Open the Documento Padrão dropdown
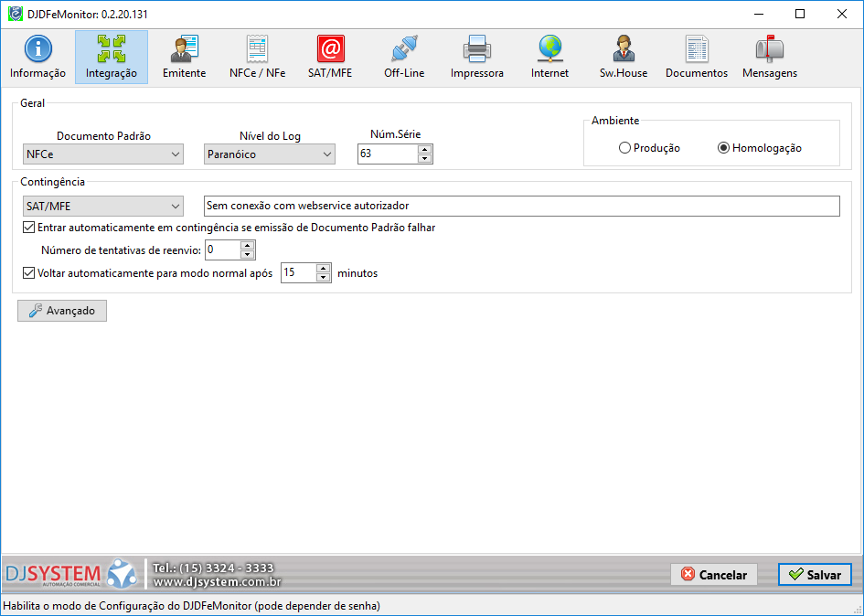 103,154
